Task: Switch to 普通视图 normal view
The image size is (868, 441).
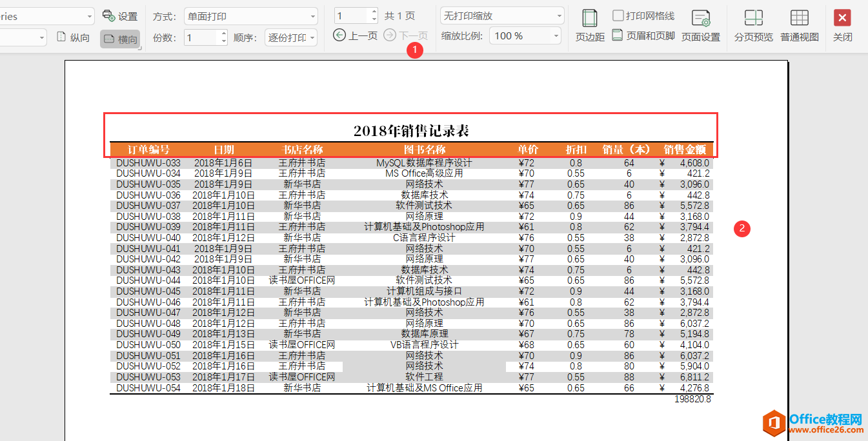Action: 799,26
